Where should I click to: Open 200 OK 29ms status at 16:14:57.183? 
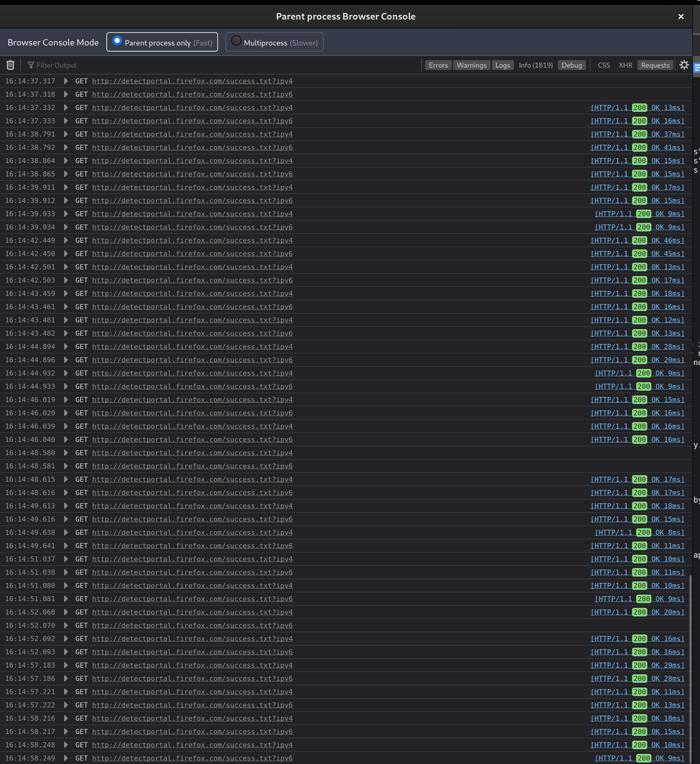[638, 665]
